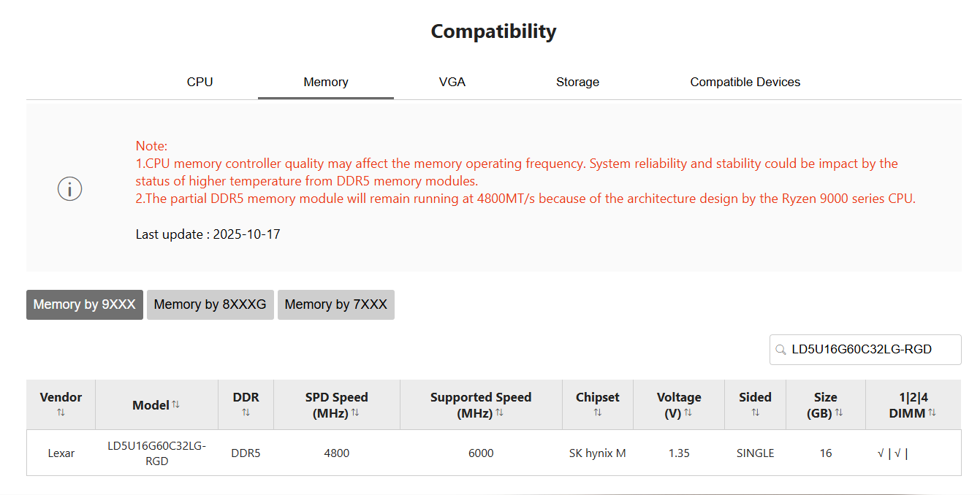Sort by SPD Speed arrows

[355, 412]
